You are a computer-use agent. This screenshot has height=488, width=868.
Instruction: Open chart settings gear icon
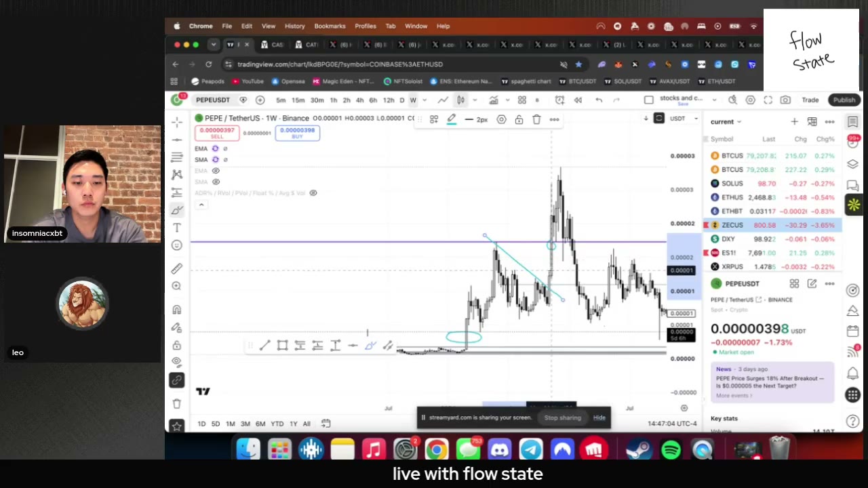[x=750, y=100]
